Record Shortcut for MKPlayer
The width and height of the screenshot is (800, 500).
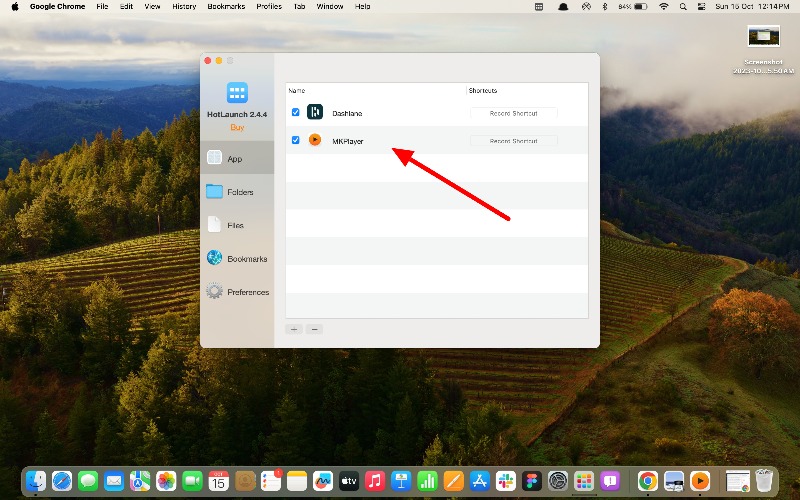coord(513,141)
